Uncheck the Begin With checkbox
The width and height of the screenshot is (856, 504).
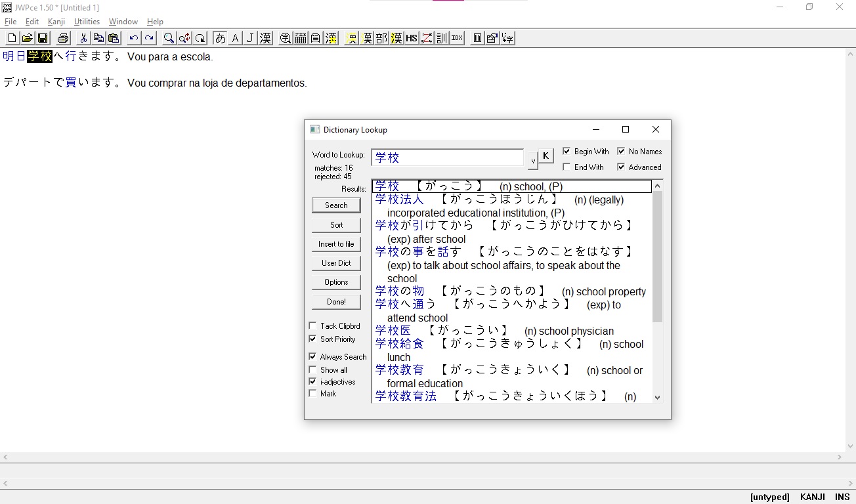pyautogui.click(x=567, y=152)
